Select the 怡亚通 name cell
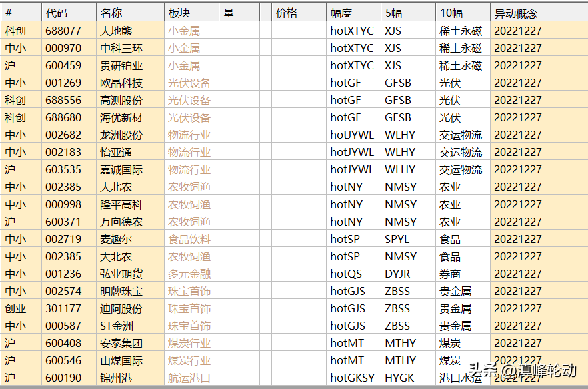This screenshot has width=588, height=389. coord(130,152)
